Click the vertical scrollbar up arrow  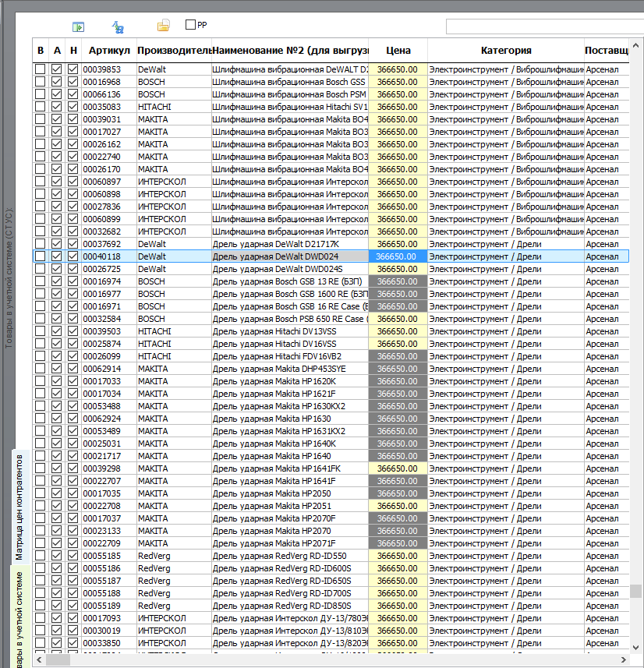click(635, 45)
